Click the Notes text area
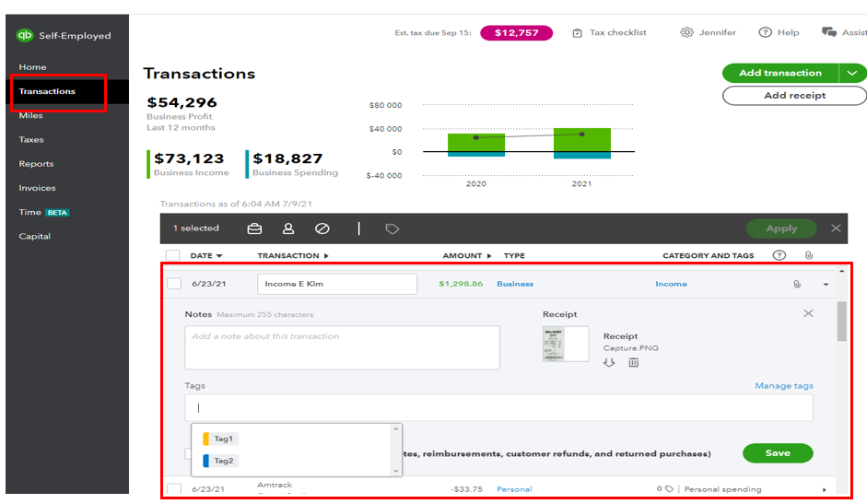 click(x=342, y=347)
